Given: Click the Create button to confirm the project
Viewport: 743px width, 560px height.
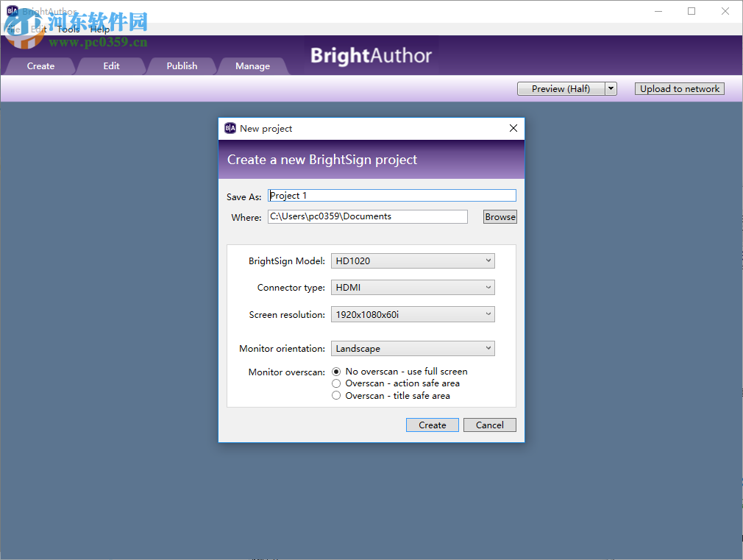Looking at the screenshot, I should click(x=432, y=425).
